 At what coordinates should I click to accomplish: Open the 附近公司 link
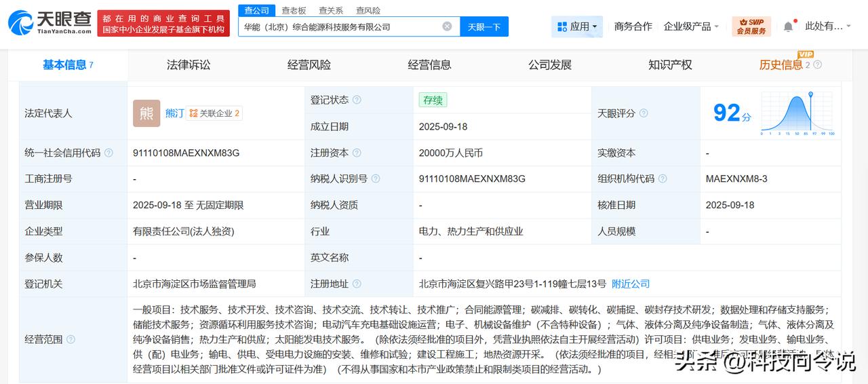(631, 284)
